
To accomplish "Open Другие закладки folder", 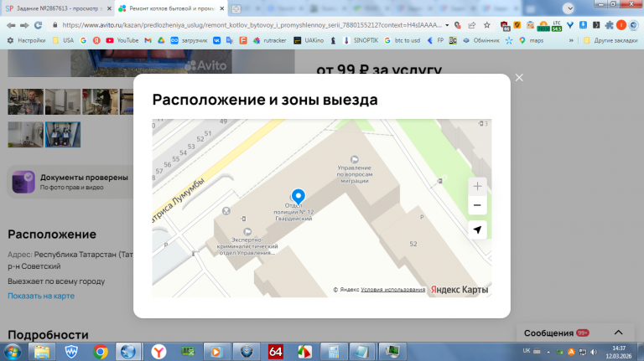I will (x=610, y=40).
